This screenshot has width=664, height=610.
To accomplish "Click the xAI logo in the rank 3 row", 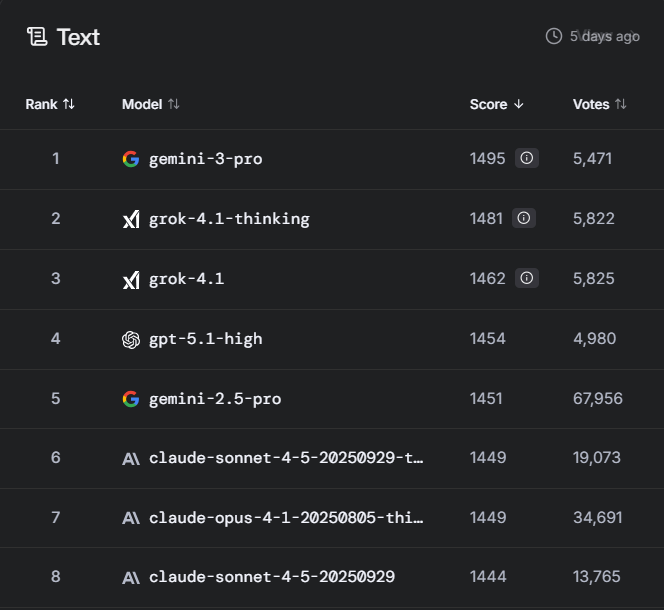I will coord(131,279).
